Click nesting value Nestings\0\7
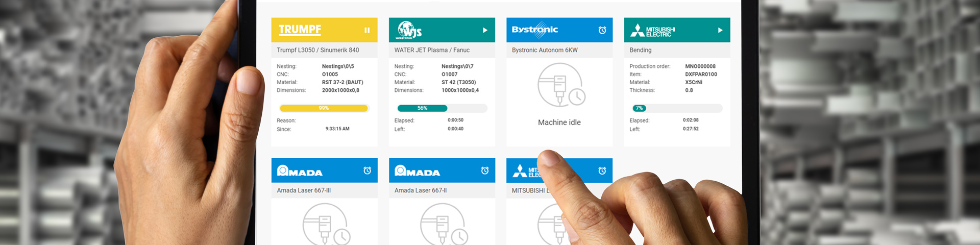The height and width of the screenshot is (245, 980). pyautogui.click(x=457, y=66)
